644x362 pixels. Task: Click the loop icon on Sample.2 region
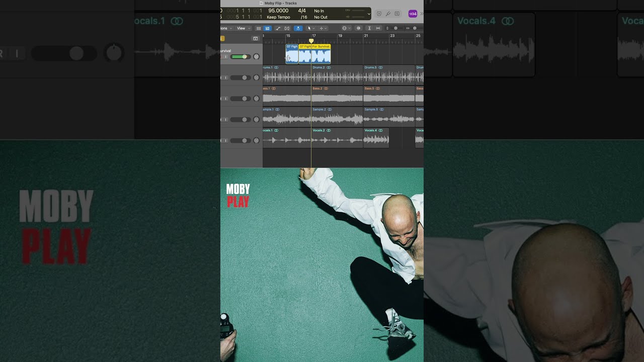click(x=330, y=110)
